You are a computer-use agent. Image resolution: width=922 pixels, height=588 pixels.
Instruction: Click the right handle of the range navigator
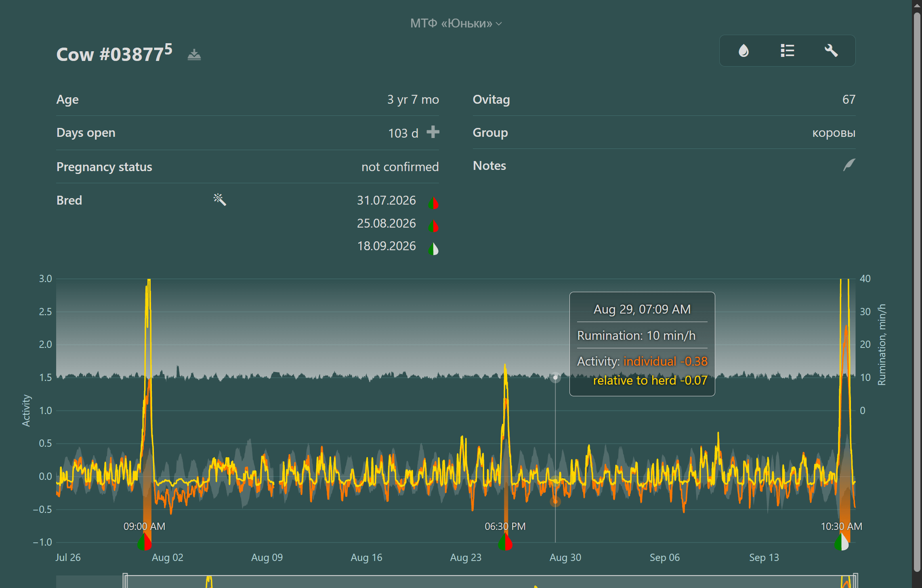click(x=855, y=581)
